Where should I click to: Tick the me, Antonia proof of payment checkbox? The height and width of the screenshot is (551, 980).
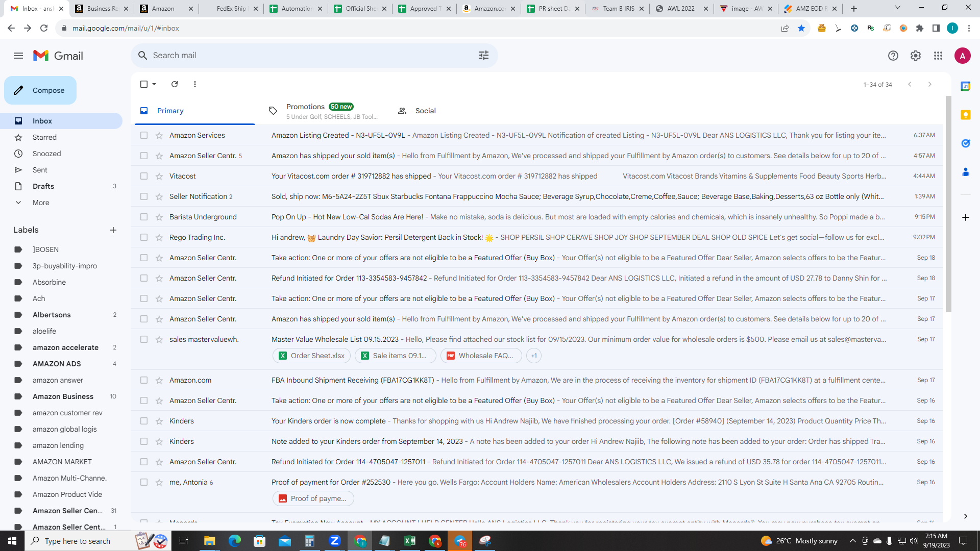[144, 482]
